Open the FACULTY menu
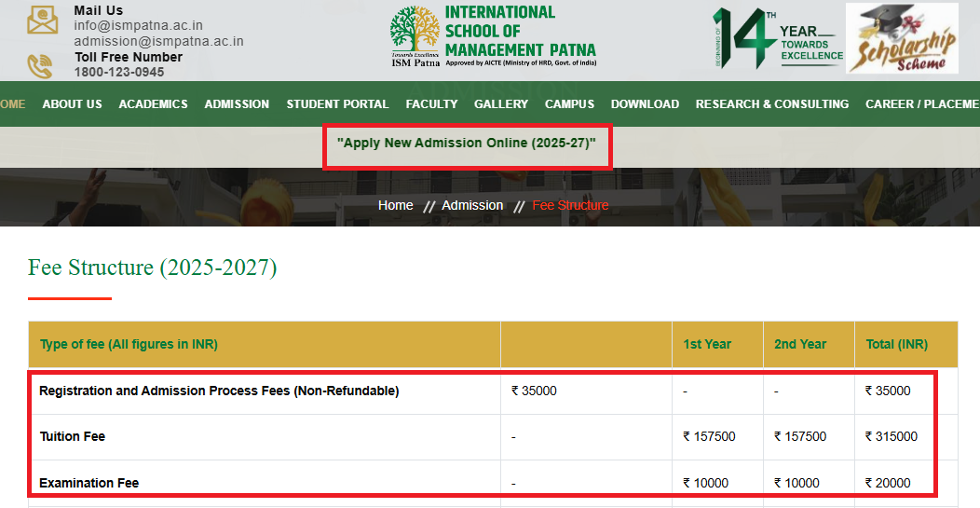The height and width of the screenshot is (508, 980). [x=431, y=103]
